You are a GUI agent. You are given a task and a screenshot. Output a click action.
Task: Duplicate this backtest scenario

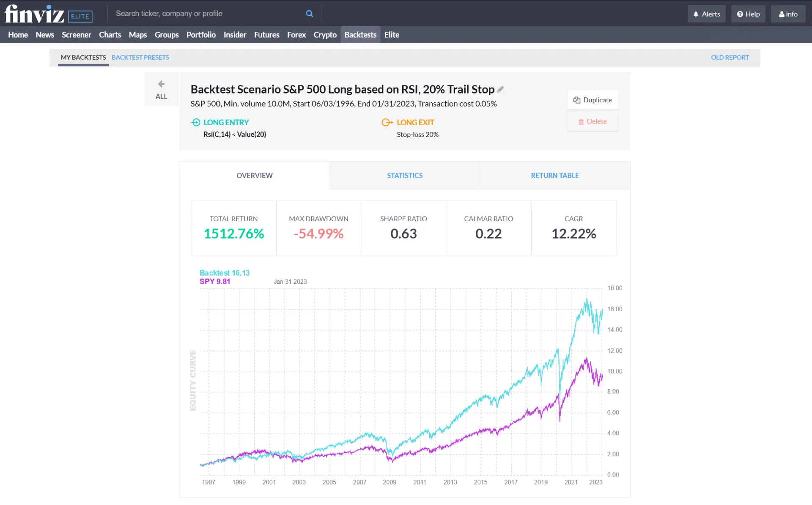click(x=593, y=100)
